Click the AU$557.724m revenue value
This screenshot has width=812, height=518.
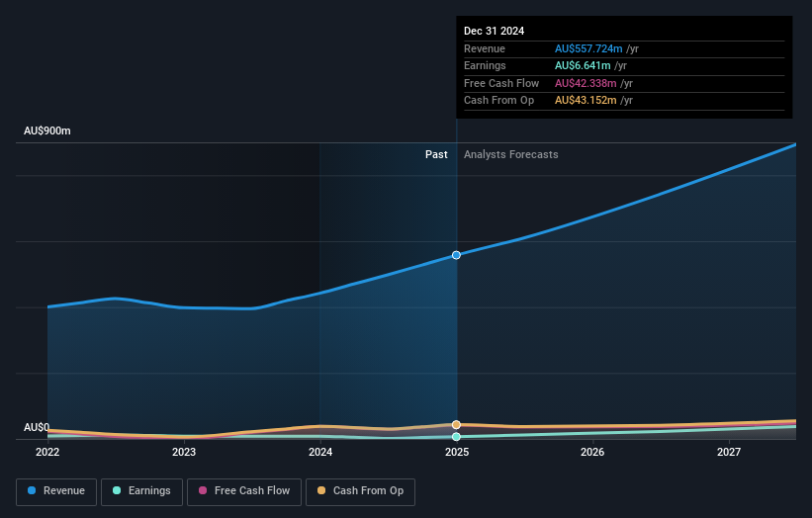pyautogui.click(x=588, y=48)
